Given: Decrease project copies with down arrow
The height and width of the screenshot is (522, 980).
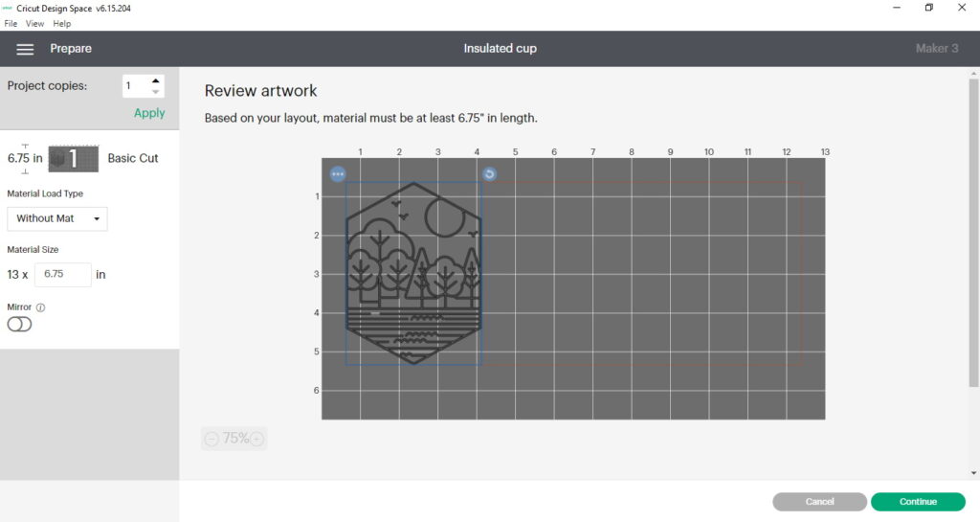Looking at the screenshot, I should click(x=156, y=92).
